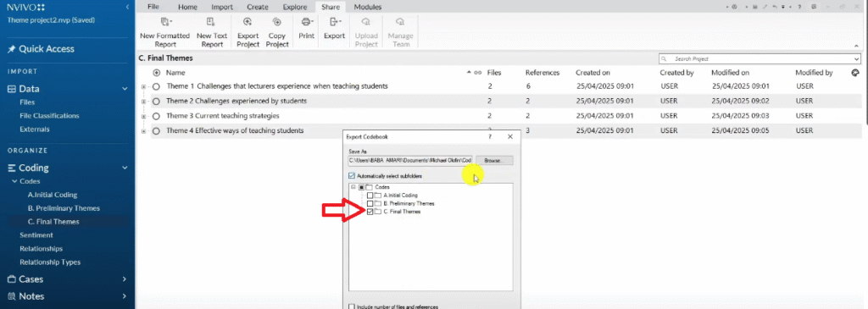Switch to the Create tab
Screen dimensions: 868x309
[x=258, y=7]
